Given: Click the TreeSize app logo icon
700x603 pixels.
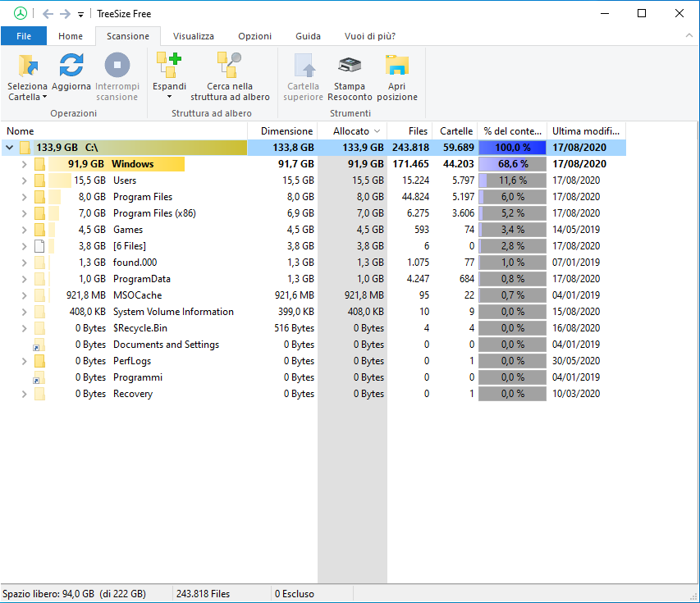Looking at the screenshot, I should (20, 13).
